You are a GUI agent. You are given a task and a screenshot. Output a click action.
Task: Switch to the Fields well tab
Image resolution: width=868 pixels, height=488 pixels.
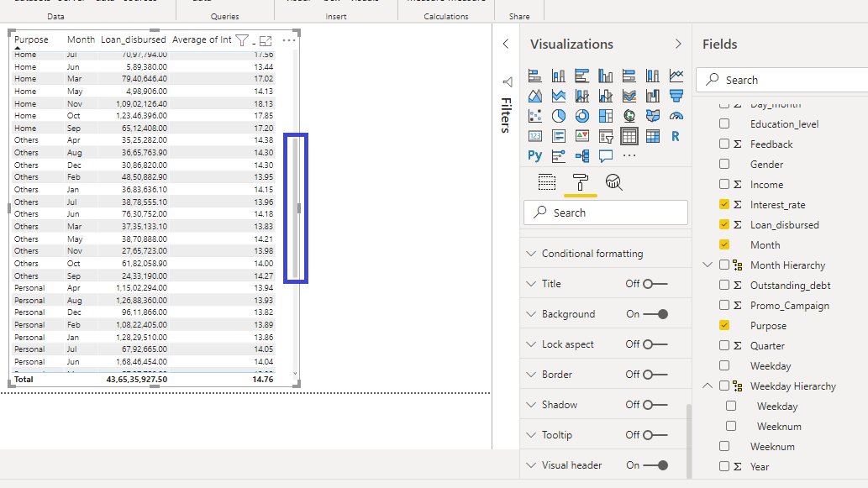pos(547,182)
